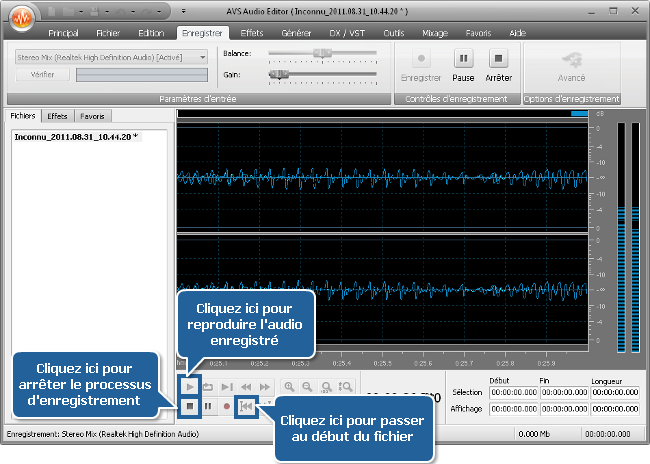This screenshot has width=650, height=464.
Task: Click the zoom out magnifier icon
Action: 307,386
